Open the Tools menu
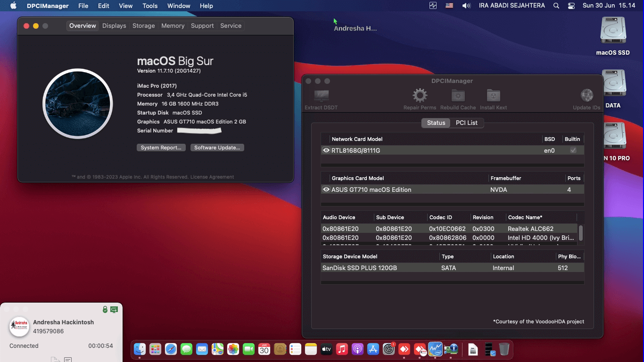The height and width of the screenshot is (362, 644). pos(150,6)
